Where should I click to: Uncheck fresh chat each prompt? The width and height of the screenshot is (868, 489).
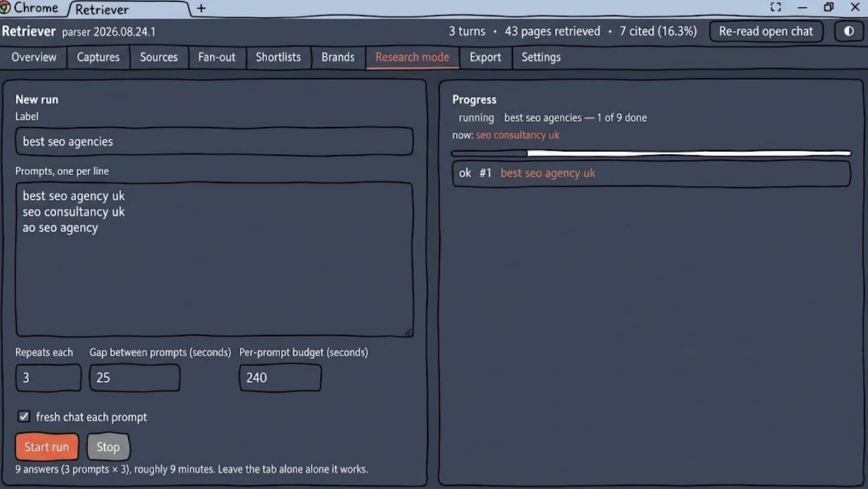tap(24, 416)
